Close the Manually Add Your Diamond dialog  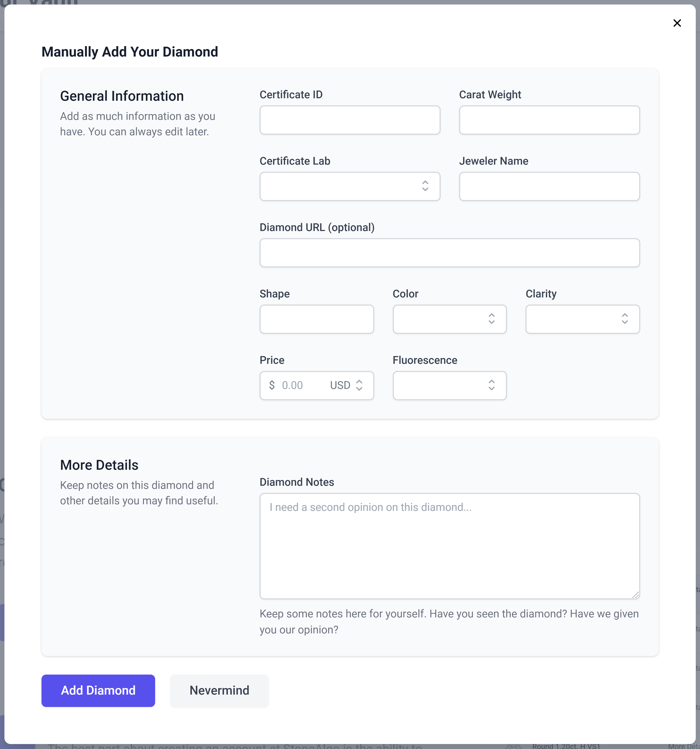(x=677, y=23)
